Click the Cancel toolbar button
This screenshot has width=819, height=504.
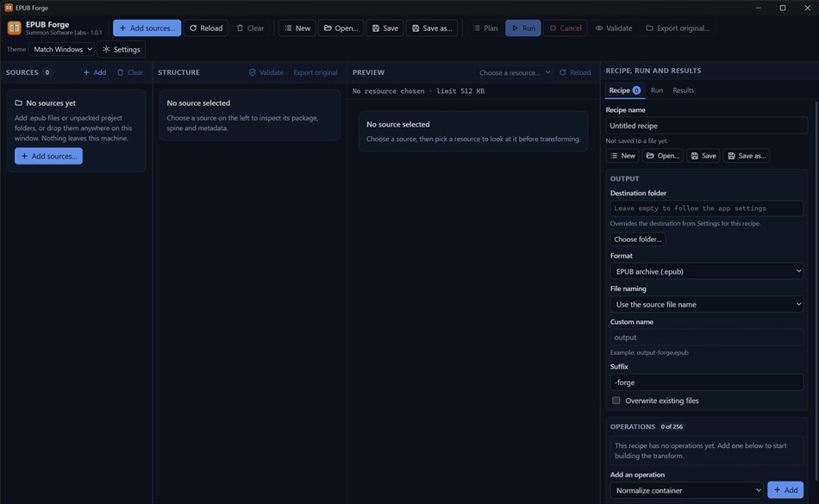point(566,28)
